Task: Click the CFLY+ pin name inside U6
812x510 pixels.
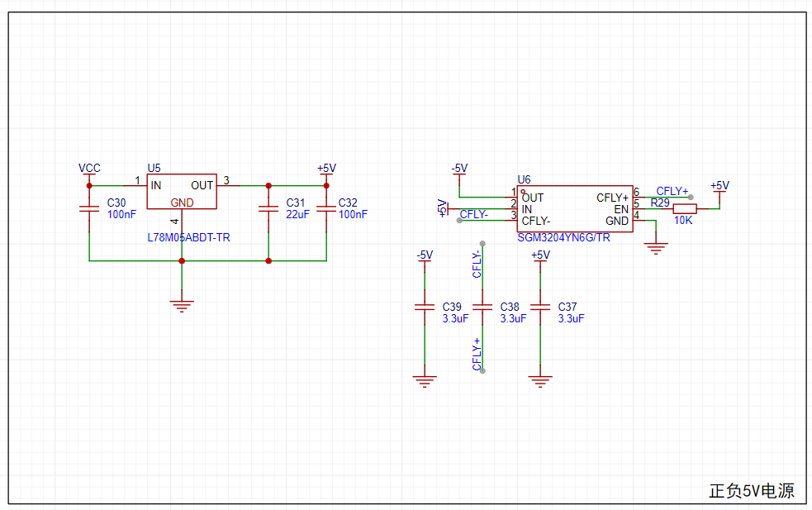Action: tap(613, 198)
